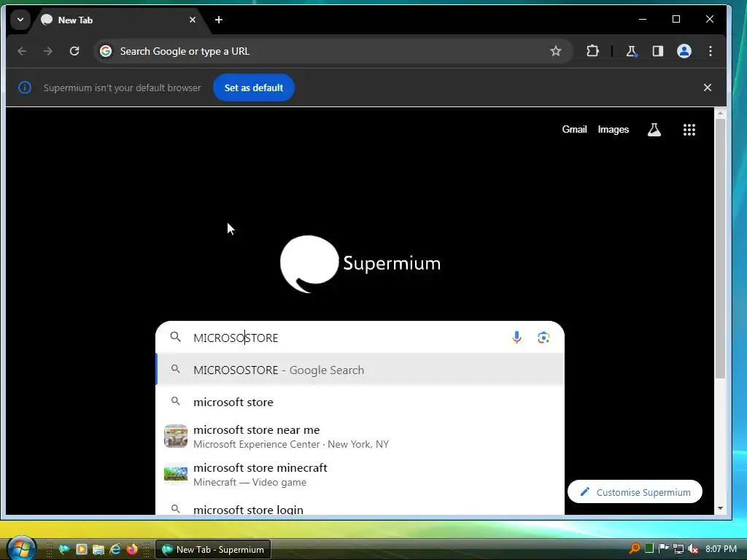747x560 pixels.
Task: Toggle the side panel
Action: click(658, 51)
